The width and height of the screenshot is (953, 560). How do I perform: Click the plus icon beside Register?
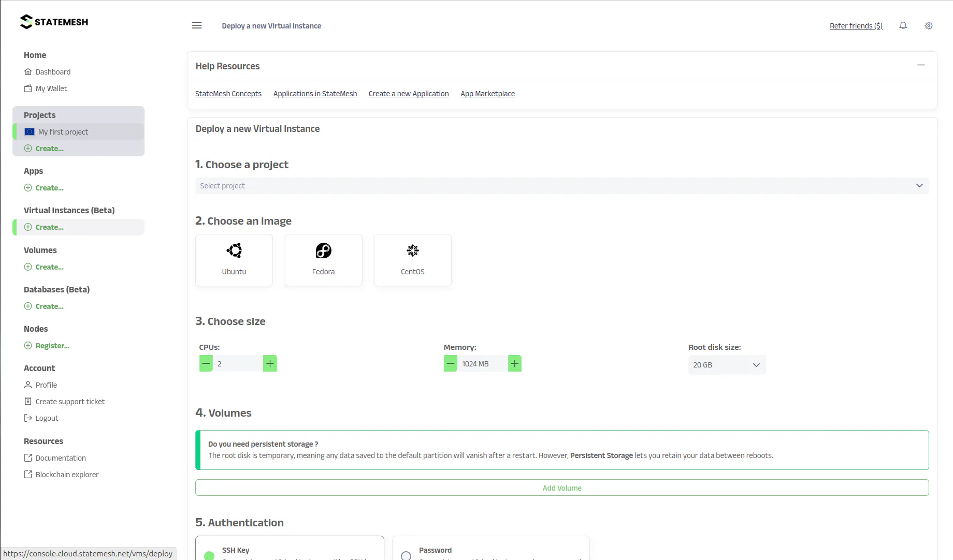click(x=28, y=346)
